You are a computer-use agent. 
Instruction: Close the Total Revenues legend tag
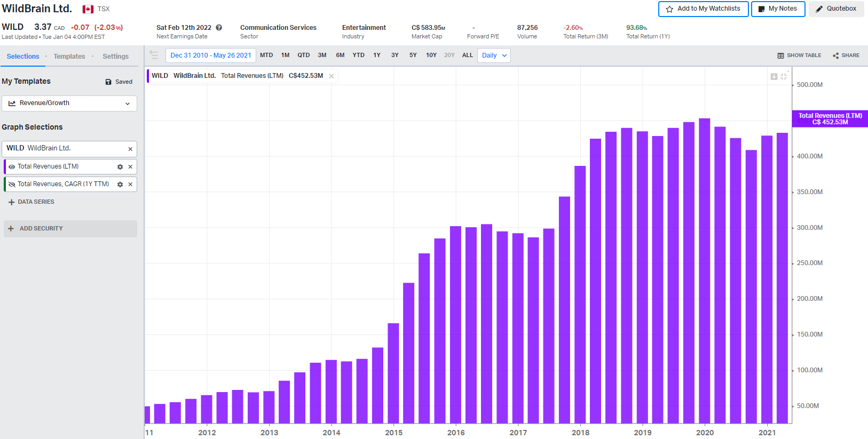coord(332,76)
